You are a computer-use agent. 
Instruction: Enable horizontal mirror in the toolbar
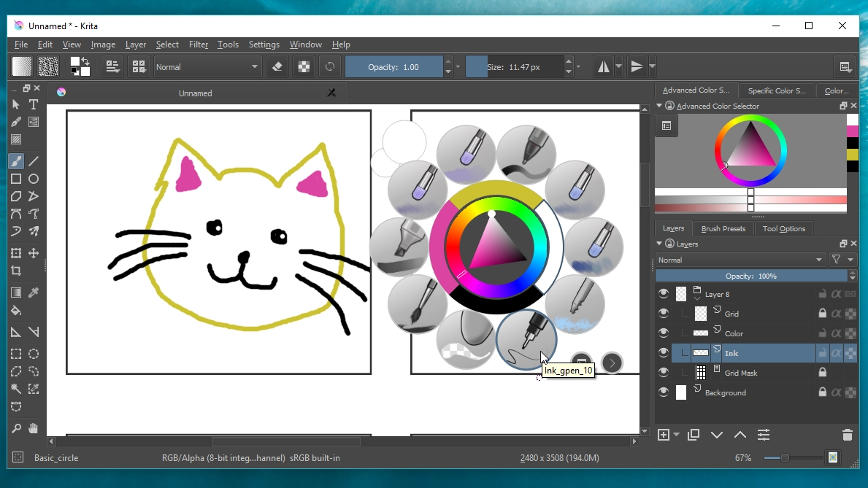point(604,66)
